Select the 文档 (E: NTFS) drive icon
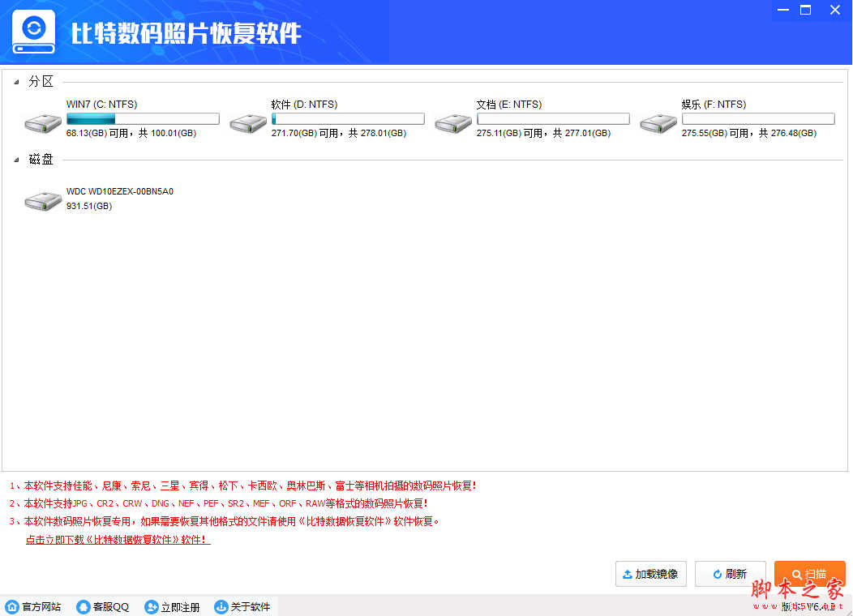 [x=452, y=122]
